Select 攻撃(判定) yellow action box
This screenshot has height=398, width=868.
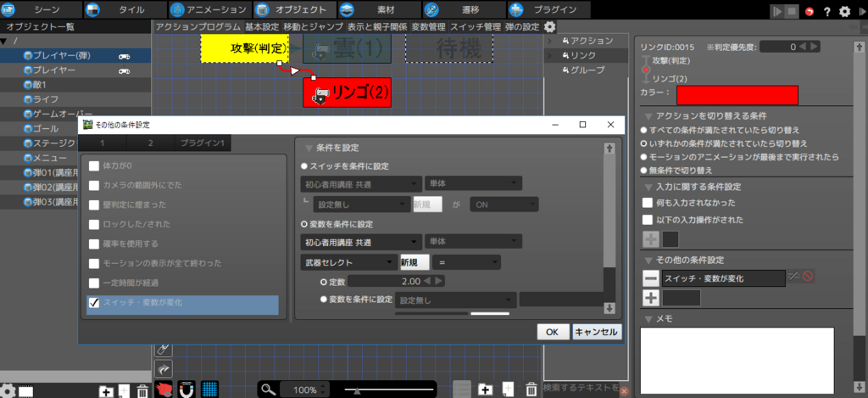(x=245, y=48)
